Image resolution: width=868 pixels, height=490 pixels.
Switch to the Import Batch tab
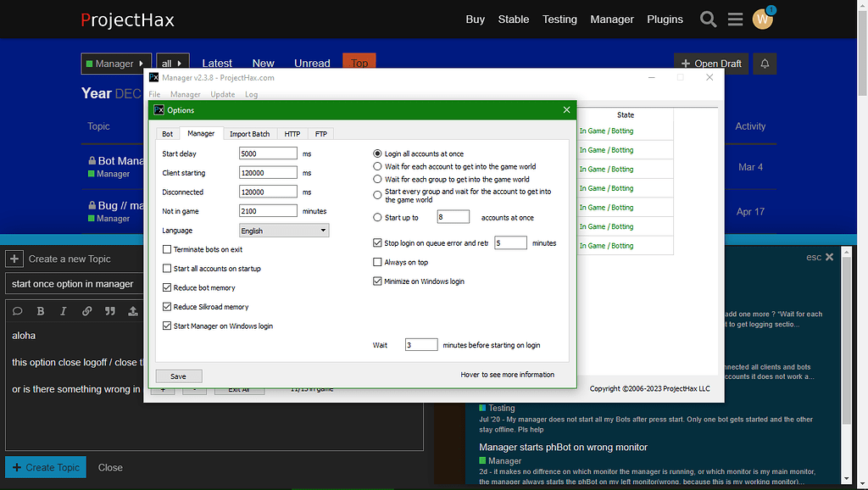pos(249,133)
